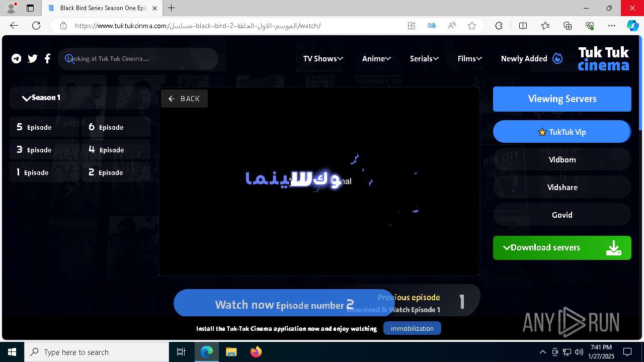Click the translate page icon

coord(432,26)
